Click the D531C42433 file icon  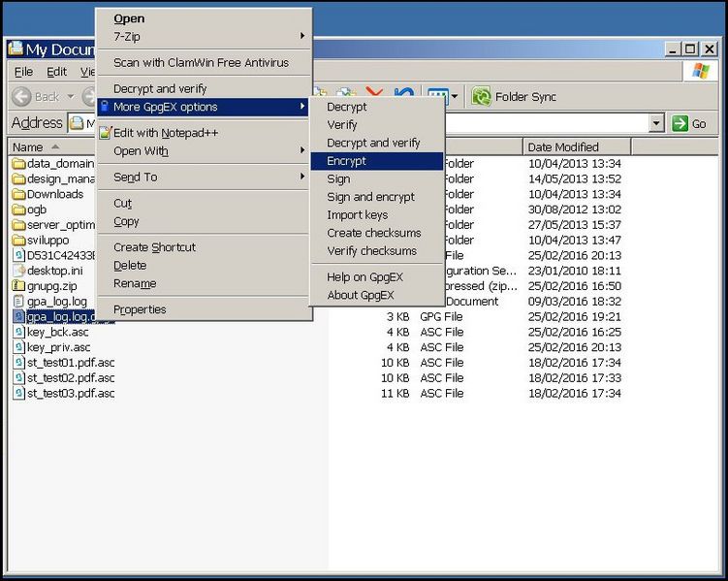18,255
